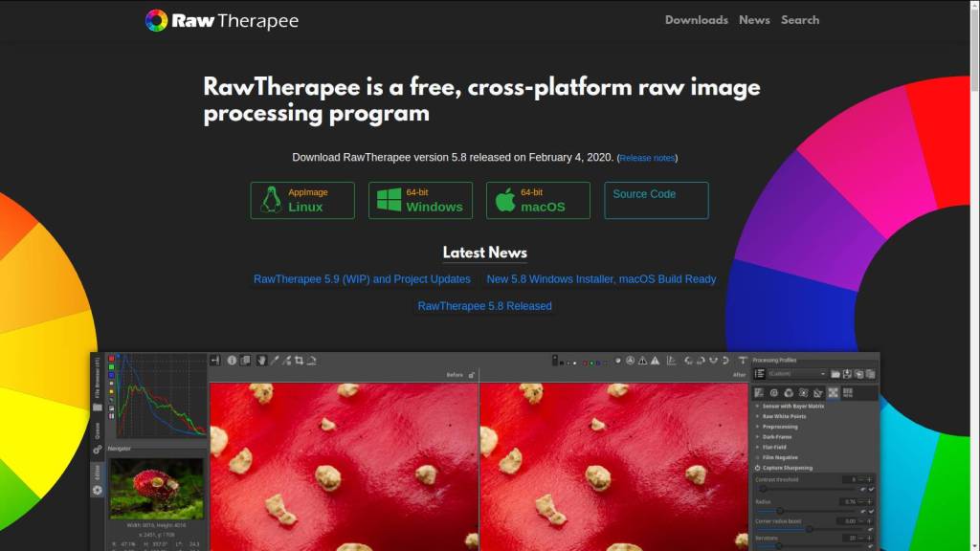The width and height of the screenshot is (980, 551).
Task: Open New 5.8 Windows Installer, macOS Build link
Action: coord(601,279)
